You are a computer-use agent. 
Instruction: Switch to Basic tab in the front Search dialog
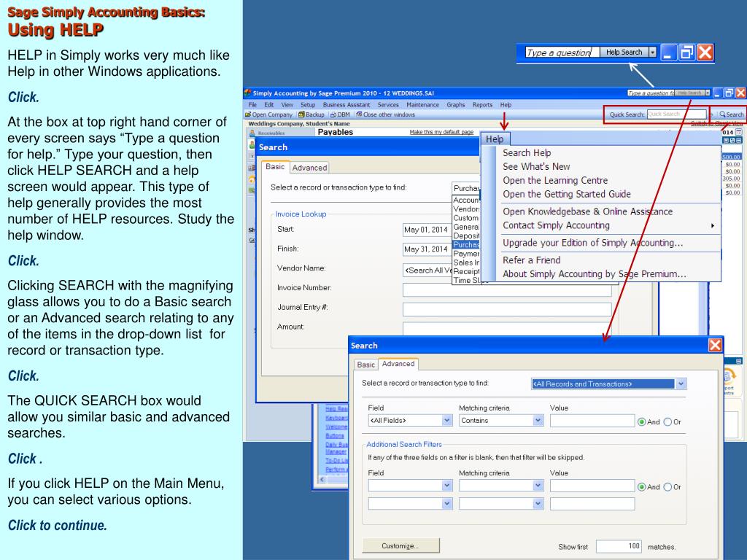tap(365, 365)
